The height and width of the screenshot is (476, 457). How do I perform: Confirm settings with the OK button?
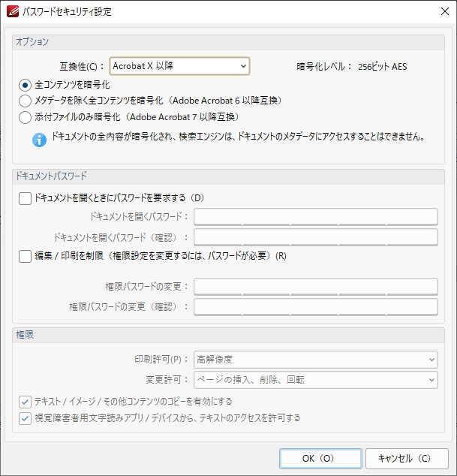click(320, 459)
